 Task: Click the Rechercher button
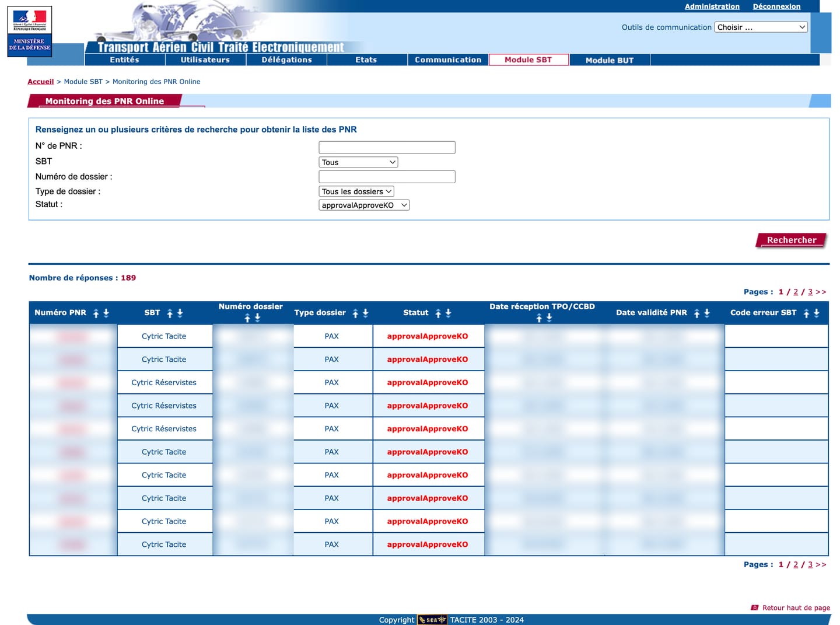[x=792, y=240]
